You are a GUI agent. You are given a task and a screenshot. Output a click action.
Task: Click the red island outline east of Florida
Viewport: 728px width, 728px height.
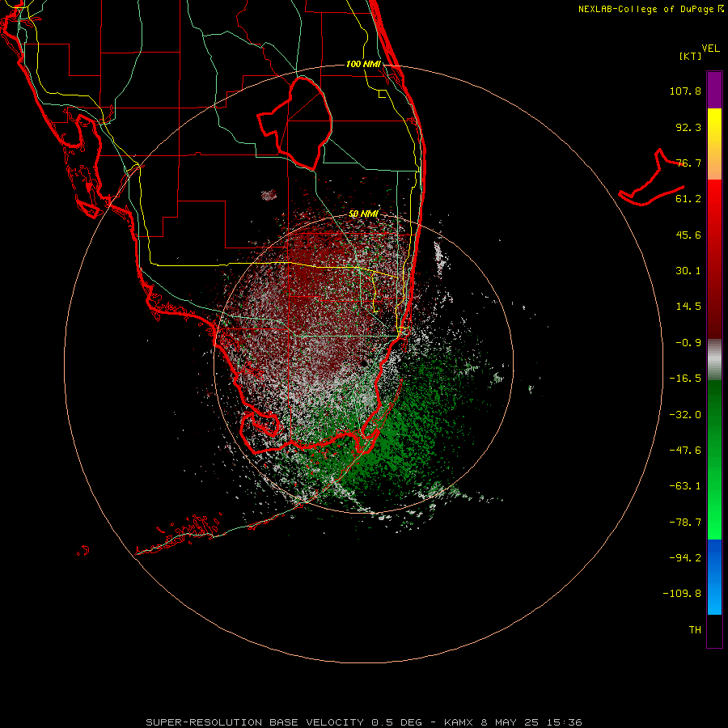(651, 178)
